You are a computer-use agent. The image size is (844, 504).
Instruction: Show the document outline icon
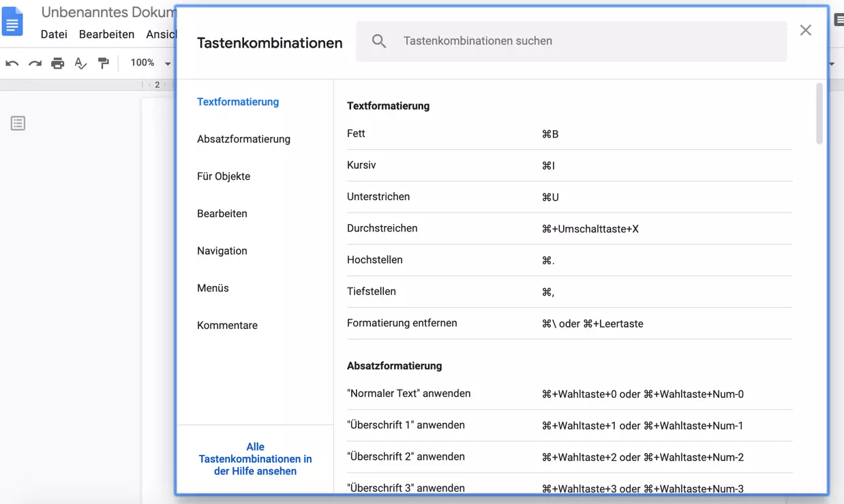coord(18,123)
